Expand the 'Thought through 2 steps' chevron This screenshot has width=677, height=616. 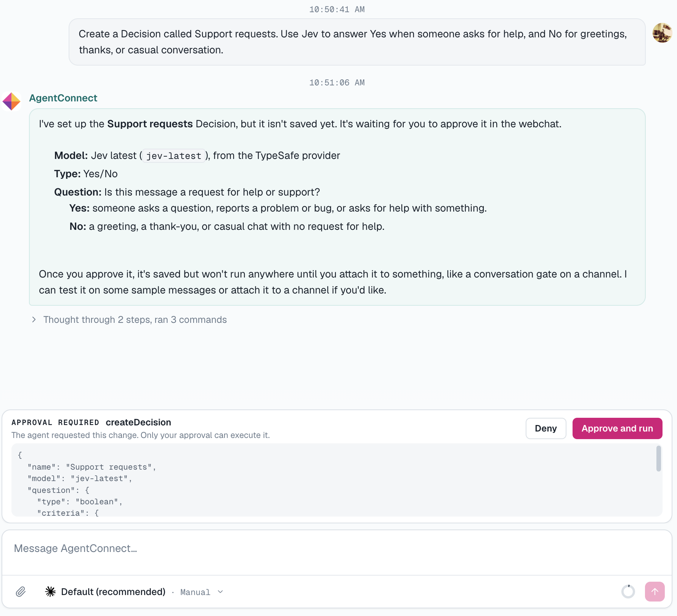[x=34, y=319]
